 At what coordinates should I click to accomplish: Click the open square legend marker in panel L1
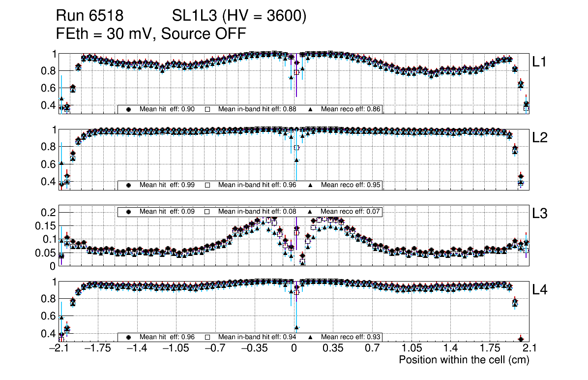pos(207,109)
